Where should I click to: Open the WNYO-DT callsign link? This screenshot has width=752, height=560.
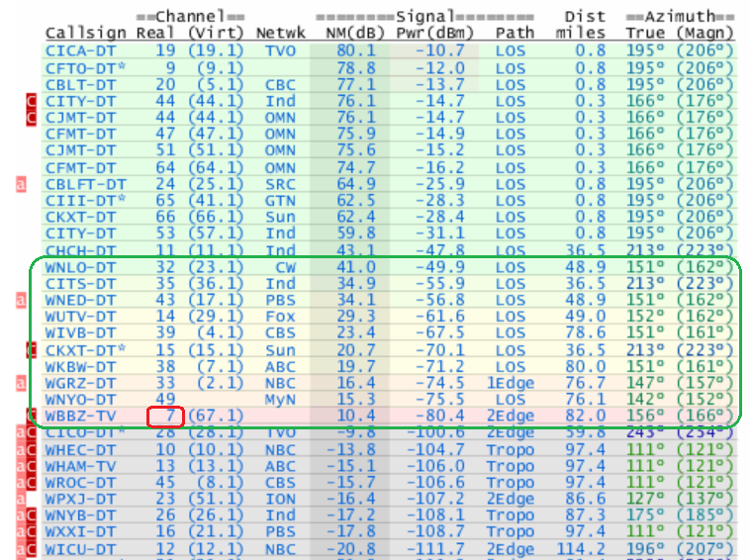tap(80, 400)
